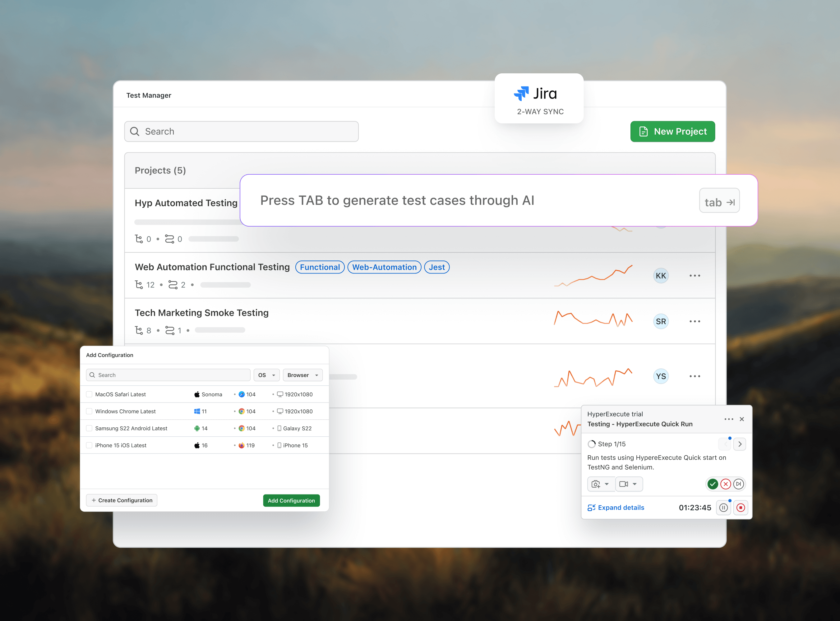Image resolution: width=840 pixels, height=621 pixels.
Task: Go to next step arrow in HyperExecute panel
Action: click(x=740, y=444)
